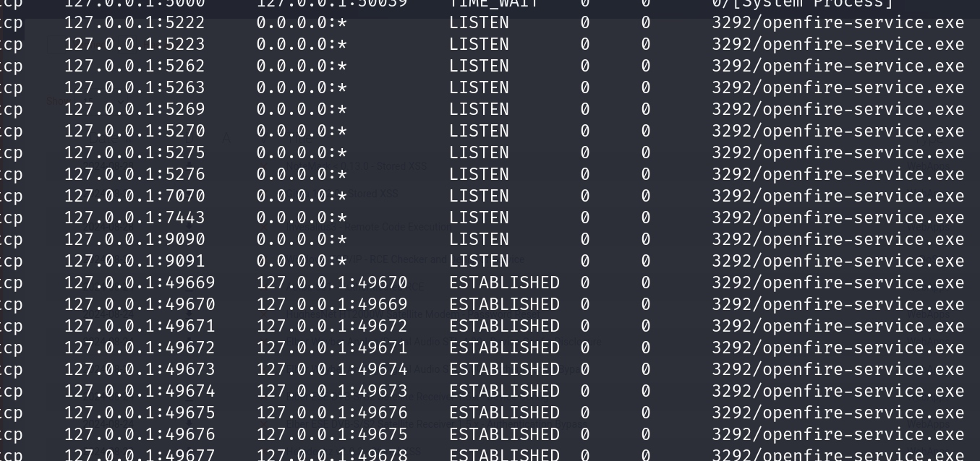Click foreign address 0.0.0.0:* in the port 5223 row
Viewport: 980px width, 461px height.
point(302,44)
